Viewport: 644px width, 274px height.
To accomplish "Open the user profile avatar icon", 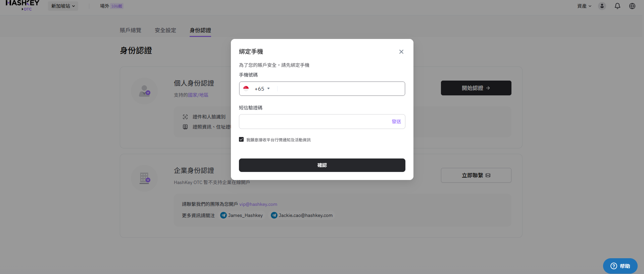I will point(602,6).
